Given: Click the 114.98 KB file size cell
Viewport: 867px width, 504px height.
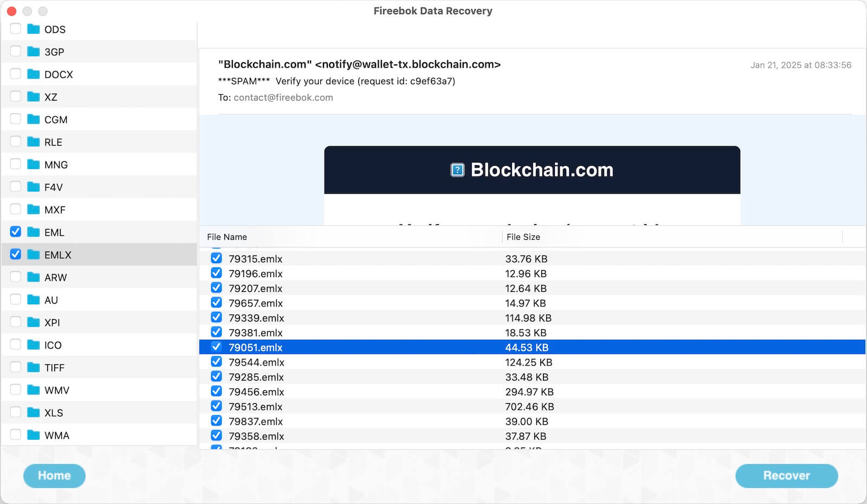Looking at the screenshot, I should click(x=528, y=318).
